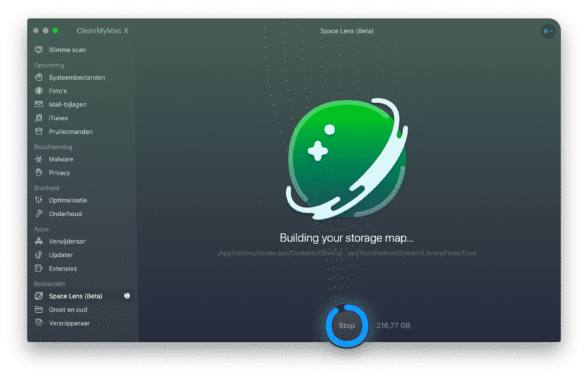Click the scan progress indicator beside Space Lens

(x=127, y=296)
